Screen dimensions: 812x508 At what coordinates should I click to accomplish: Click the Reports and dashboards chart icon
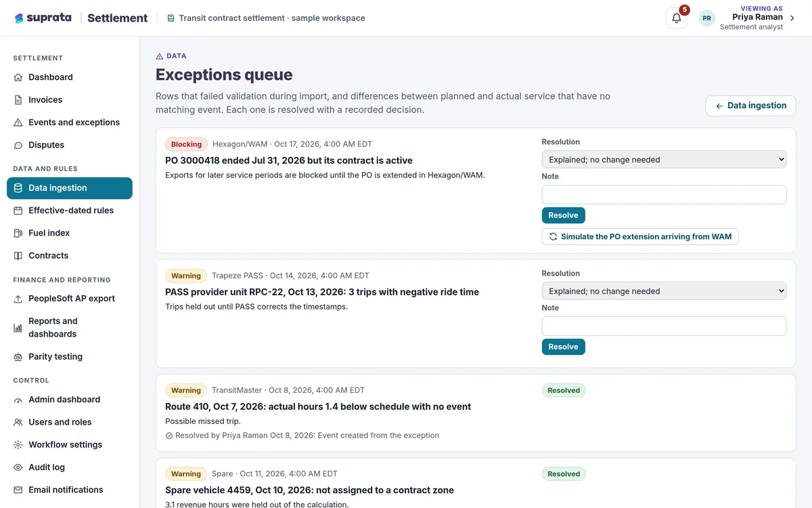pos(18,328)
